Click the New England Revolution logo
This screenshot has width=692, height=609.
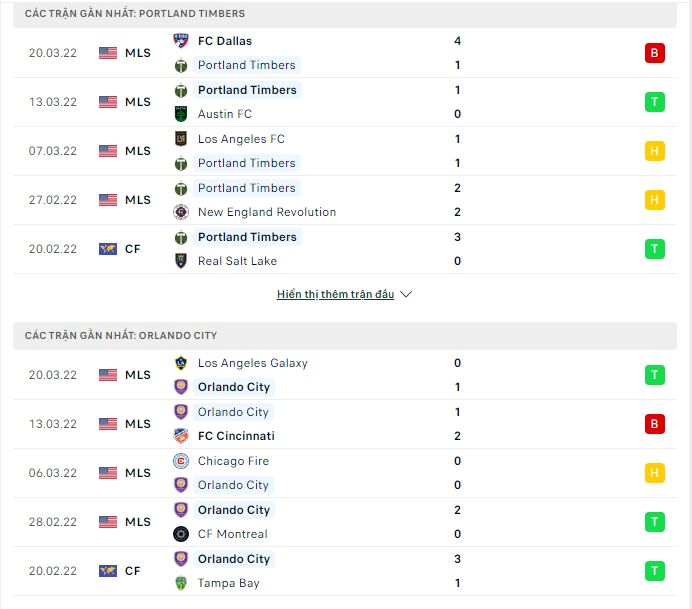[181, 212]
